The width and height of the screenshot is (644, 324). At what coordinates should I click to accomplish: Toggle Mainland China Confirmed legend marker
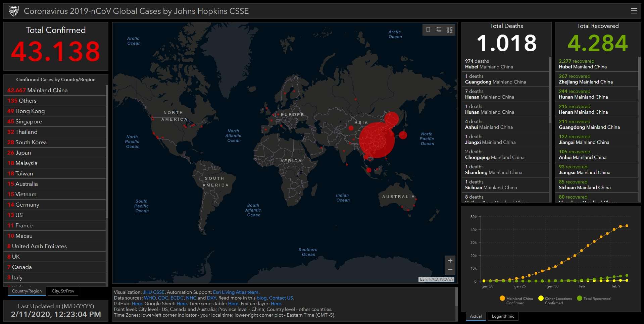(502, 298)
